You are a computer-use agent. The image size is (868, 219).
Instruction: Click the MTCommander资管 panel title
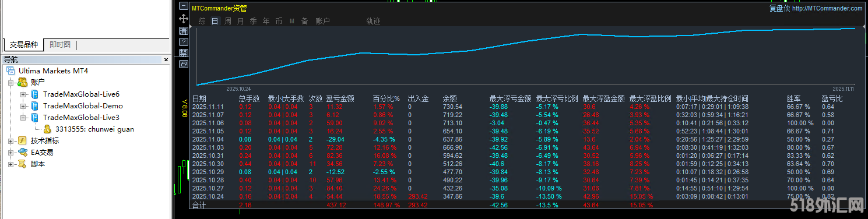(x=219, y=8)
